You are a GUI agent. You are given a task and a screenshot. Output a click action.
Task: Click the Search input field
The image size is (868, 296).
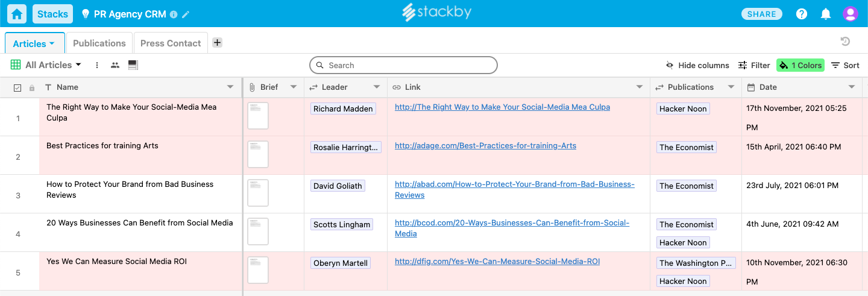[x=403, y=65]
